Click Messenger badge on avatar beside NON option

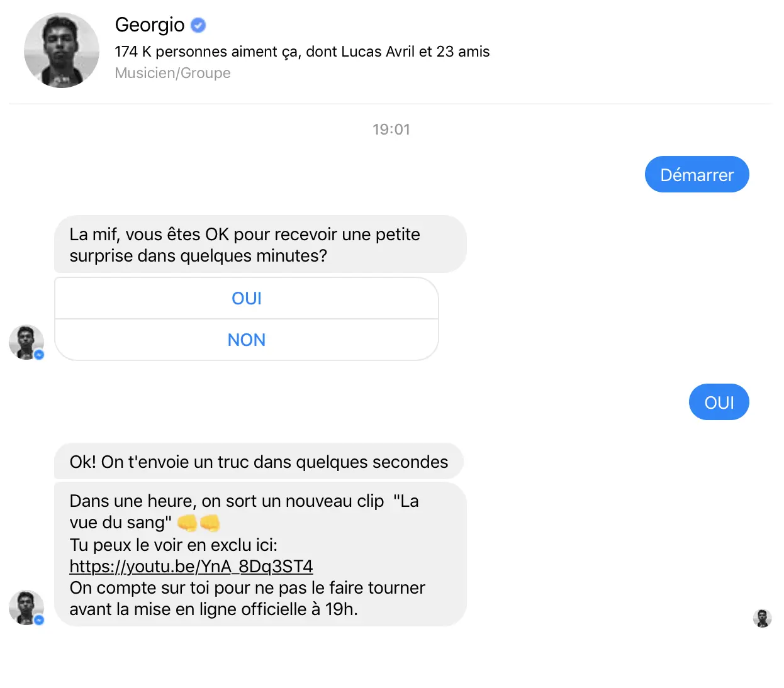(x=39, y=355)
